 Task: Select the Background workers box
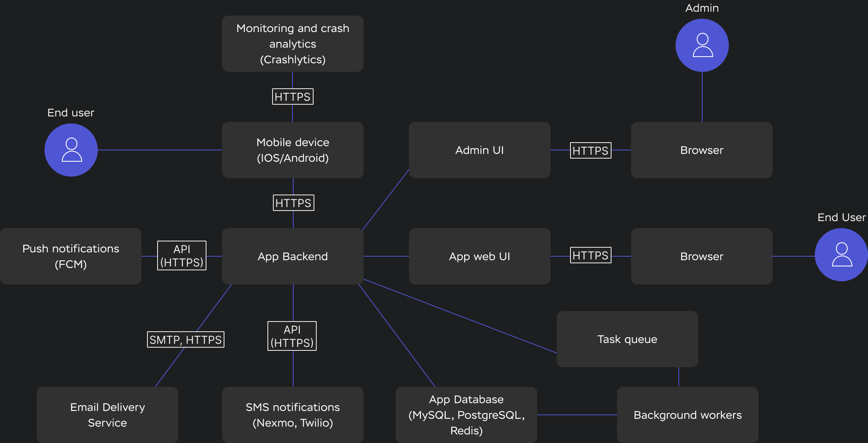[687, 415]
